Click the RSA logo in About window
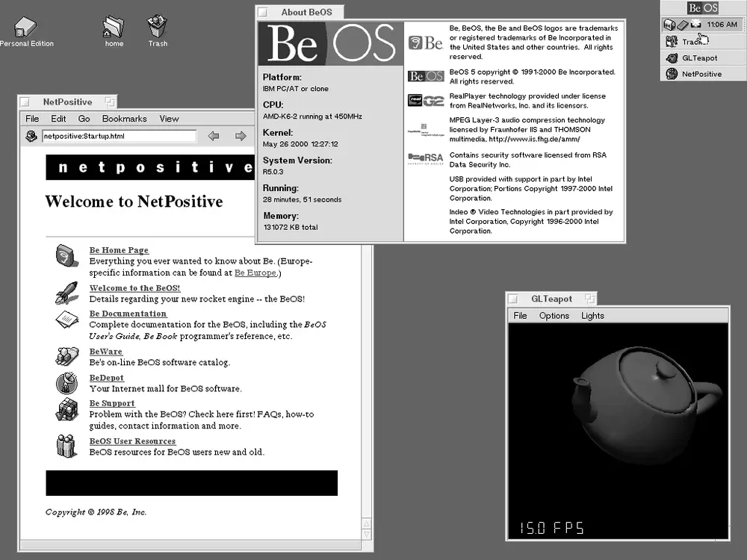747x560 pixels. point(426,158)
